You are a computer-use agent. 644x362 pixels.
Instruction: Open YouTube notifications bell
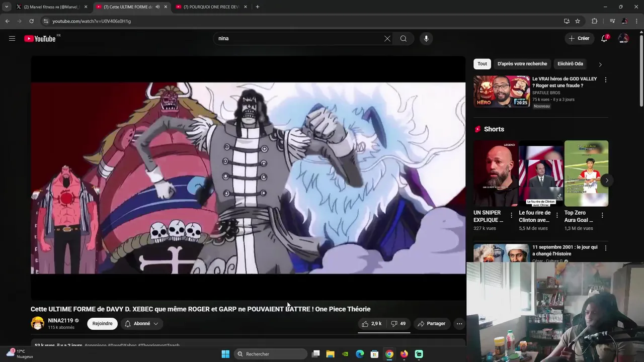point(605,38)
